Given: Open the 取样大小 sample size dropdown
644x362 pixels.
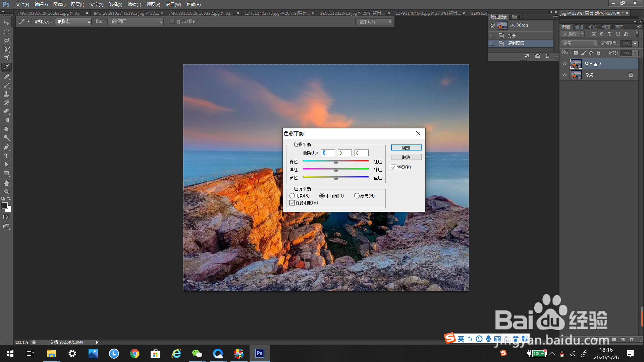Looking at the screenshot, I should (x=73, y=21).
